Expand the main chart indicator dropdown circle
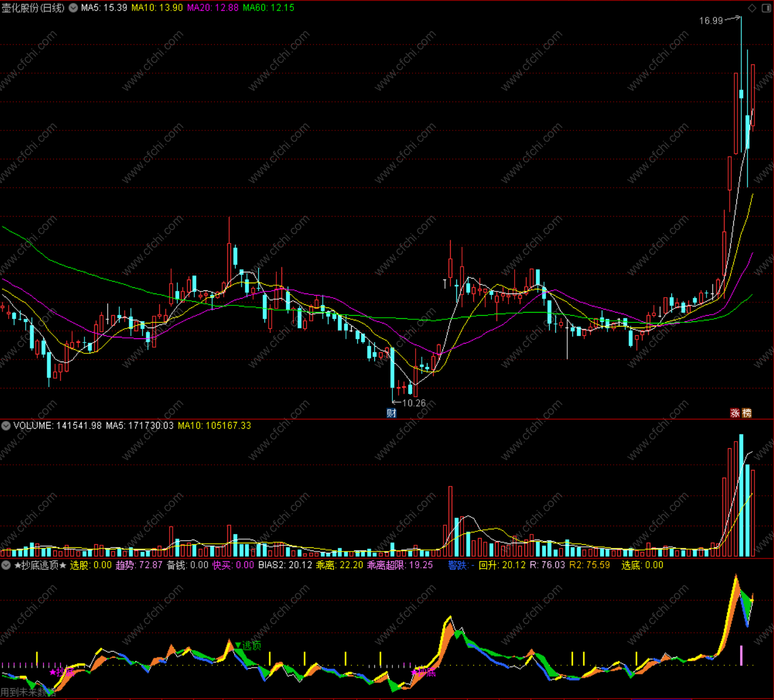The width and height of the screenshot is (774, 700). (73, 8)
